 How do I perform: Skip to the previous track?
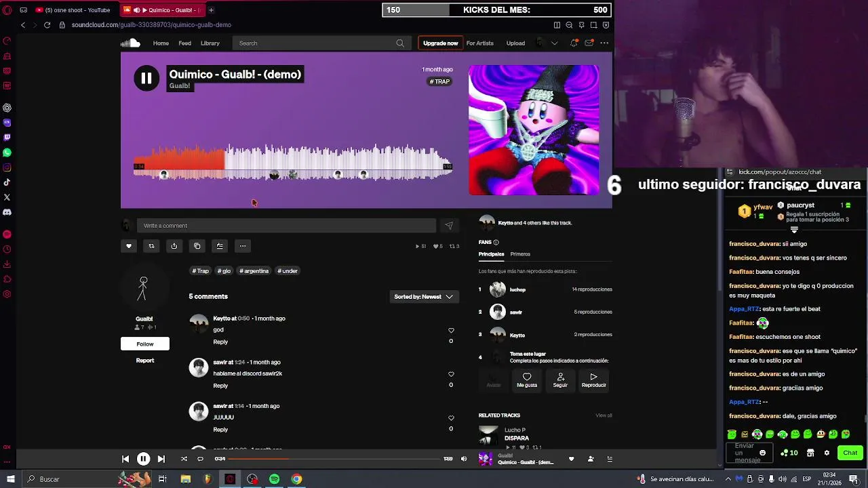click(x=125, y=459)
